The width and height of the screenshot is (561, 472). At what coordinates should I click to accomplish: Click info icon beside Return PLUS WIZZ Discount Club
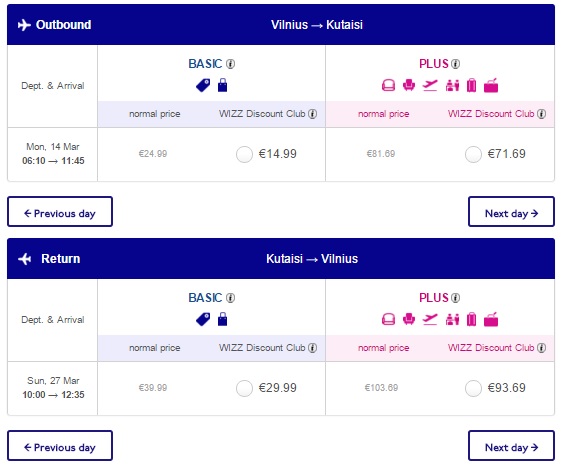542,348
